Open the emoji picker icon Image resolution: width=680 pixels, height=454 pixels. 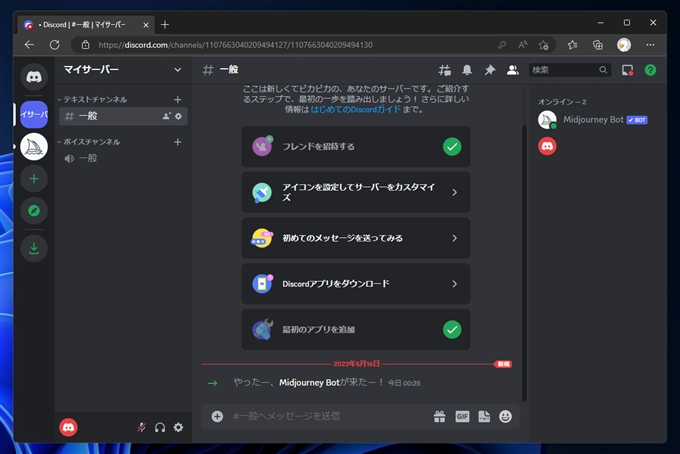pos(505,416)
